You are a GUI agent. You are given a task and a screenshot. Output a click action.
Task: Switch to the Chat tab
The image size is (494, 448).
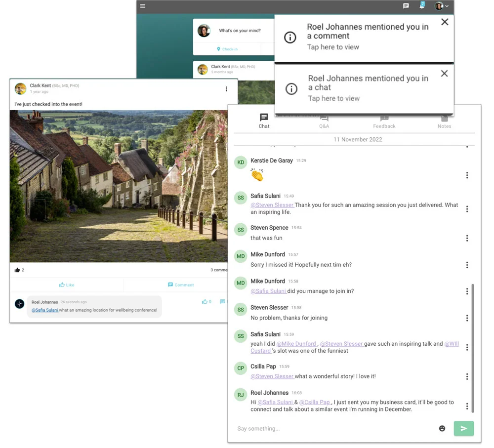(264, 121)
